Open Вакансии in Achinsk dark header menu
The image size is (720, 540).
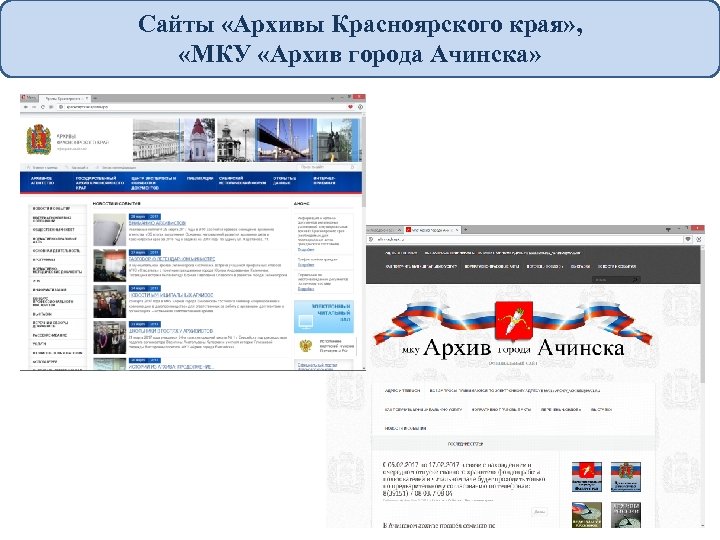(x=580, y=266)
